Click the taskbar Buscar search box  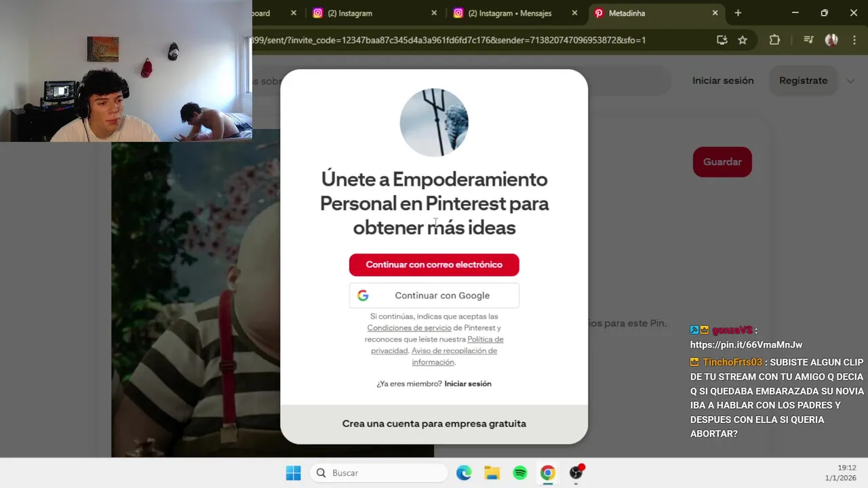point(379,473)
